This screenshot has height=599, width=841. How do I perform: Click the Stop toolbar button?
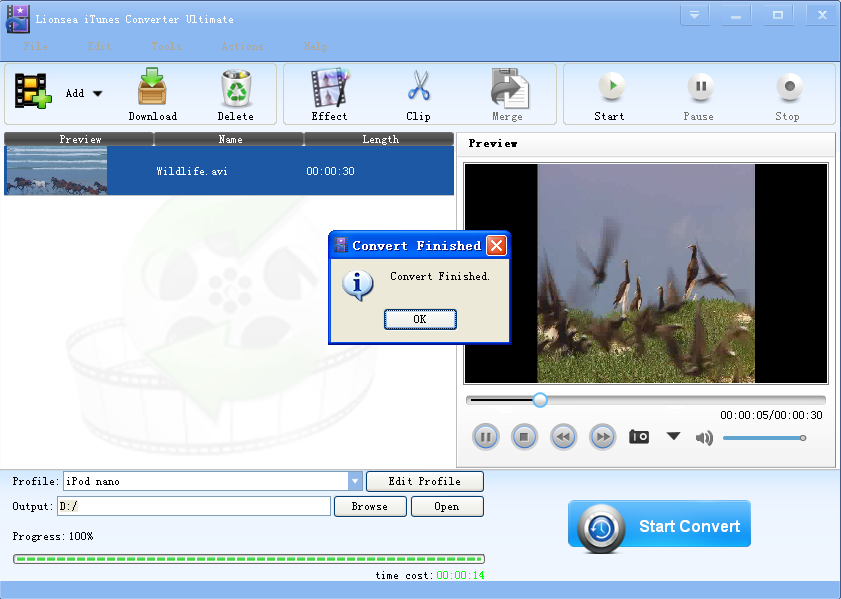[788, 97]
